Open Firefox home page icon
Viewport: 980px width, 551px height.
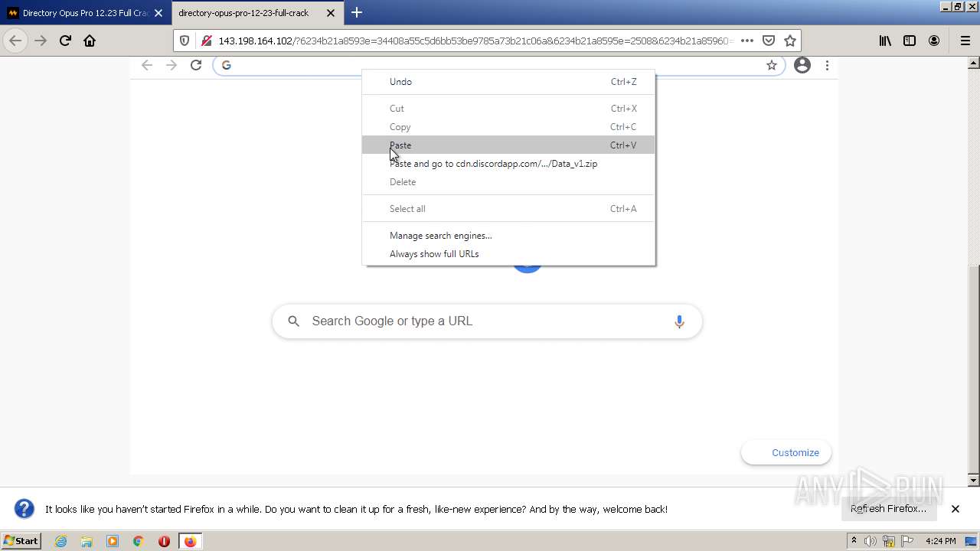tap(90, 41)
